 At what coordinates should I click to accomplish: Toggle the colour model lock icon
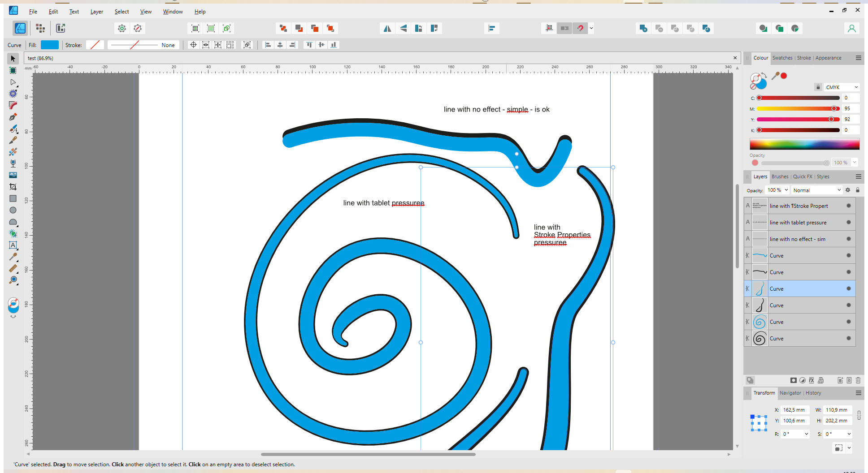818,87
